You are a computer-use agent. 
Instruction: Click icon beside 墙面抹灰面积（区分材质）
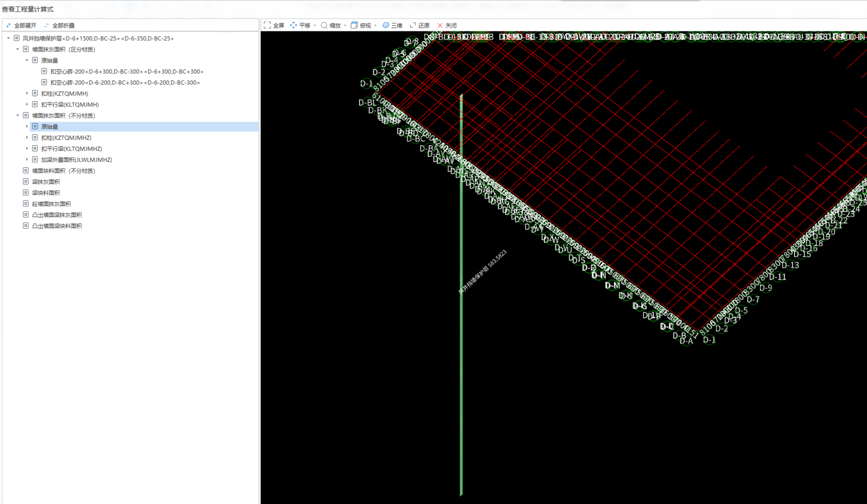tap(26, 49)
